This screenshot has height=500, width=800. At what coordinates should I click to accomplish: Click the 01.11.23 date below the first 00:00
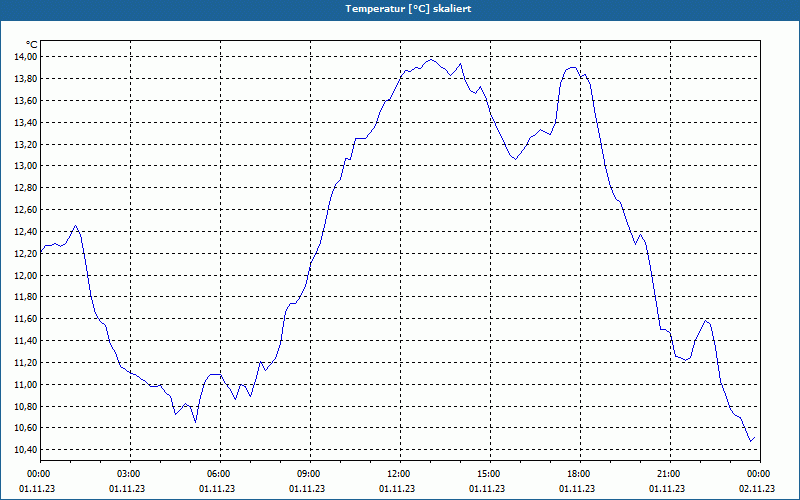pyautogui.click(x=37, y=489)
